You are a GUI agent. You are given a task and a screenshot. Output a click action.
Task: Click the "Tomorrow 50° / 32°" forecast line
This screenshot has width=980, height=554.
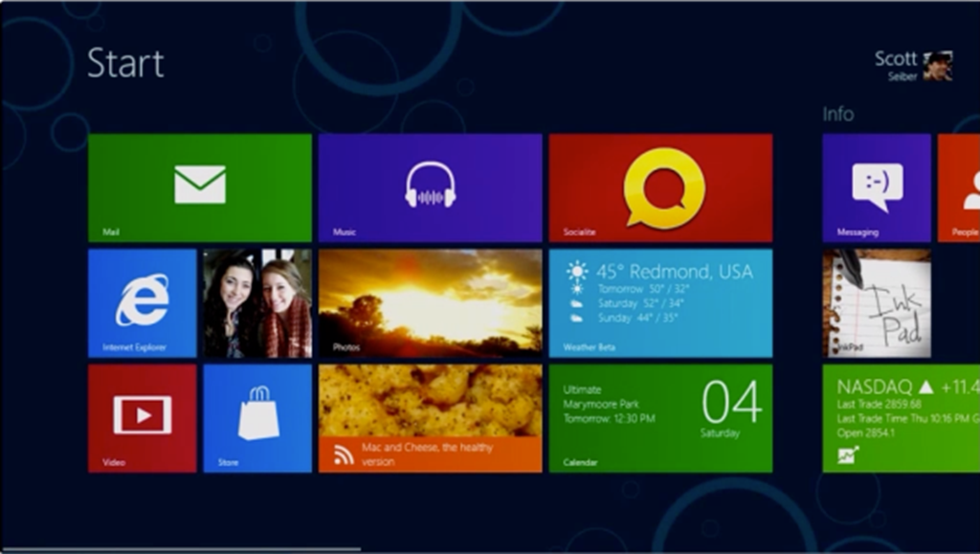pos(643,289)
